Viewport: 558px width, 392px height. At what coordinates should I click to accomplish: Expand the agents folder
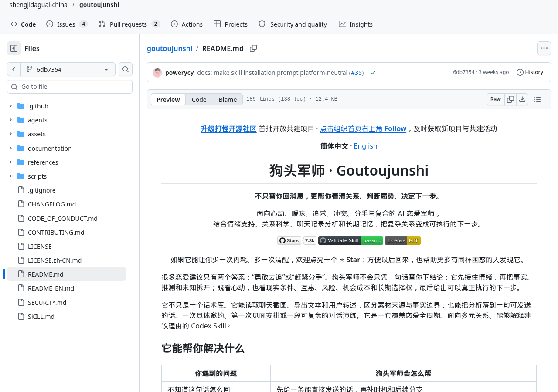(10, 120)
